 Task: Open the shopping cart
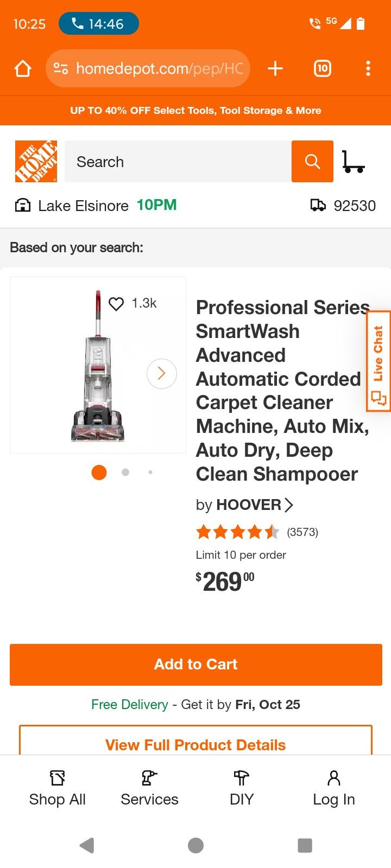click(x=354, y=161)
